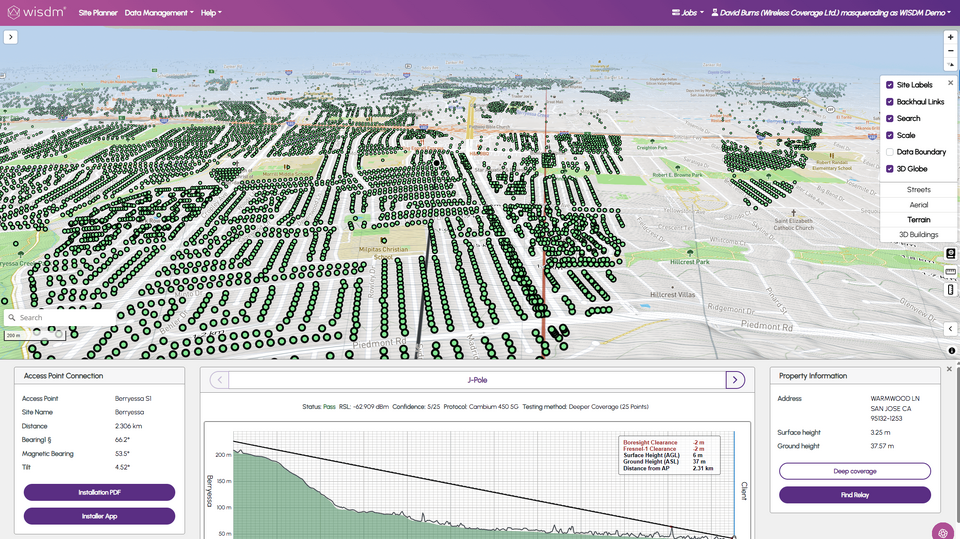Click the map layers book icon
960x539 pixels.
point(950,254)
